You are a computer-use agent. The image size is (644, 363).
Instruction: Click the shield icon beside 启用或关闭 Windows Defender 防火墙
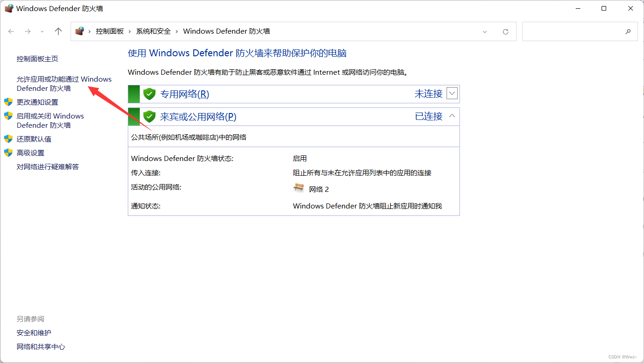[8, 116]
